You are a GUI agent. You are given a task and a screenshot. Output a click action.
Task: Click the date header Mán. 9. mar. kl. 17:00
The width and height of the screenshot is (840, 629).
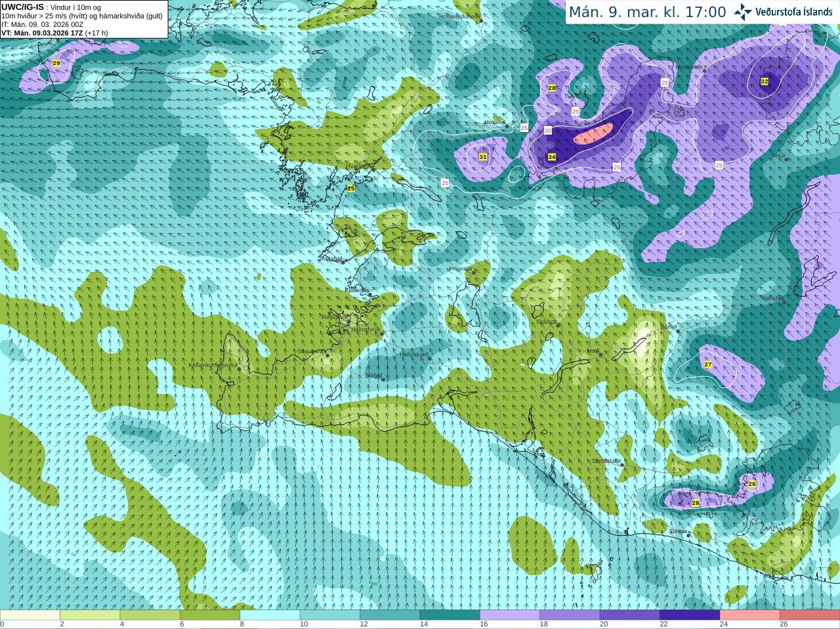click(647, 12)
